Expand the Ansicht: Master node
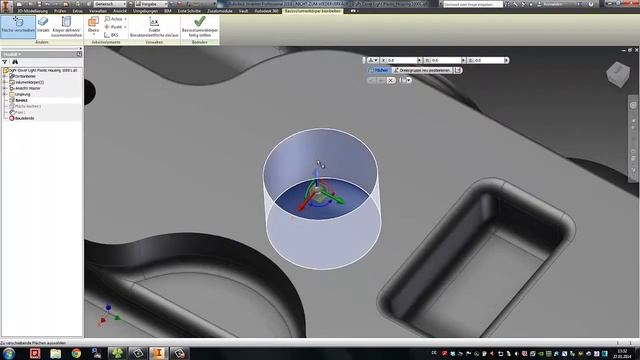 pyautogui.click(x=5, y=88)
